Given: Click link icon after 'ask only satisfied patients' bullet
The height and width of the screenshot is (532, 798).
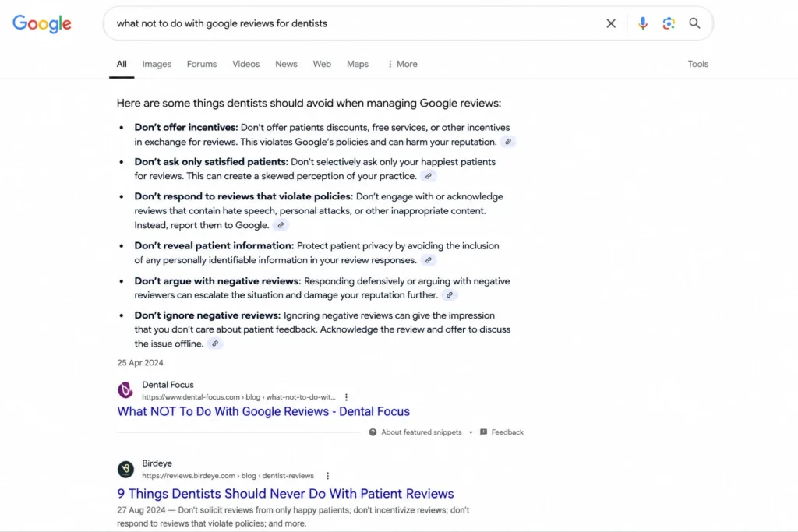Looking at the screenshot, I should point(429,176).
